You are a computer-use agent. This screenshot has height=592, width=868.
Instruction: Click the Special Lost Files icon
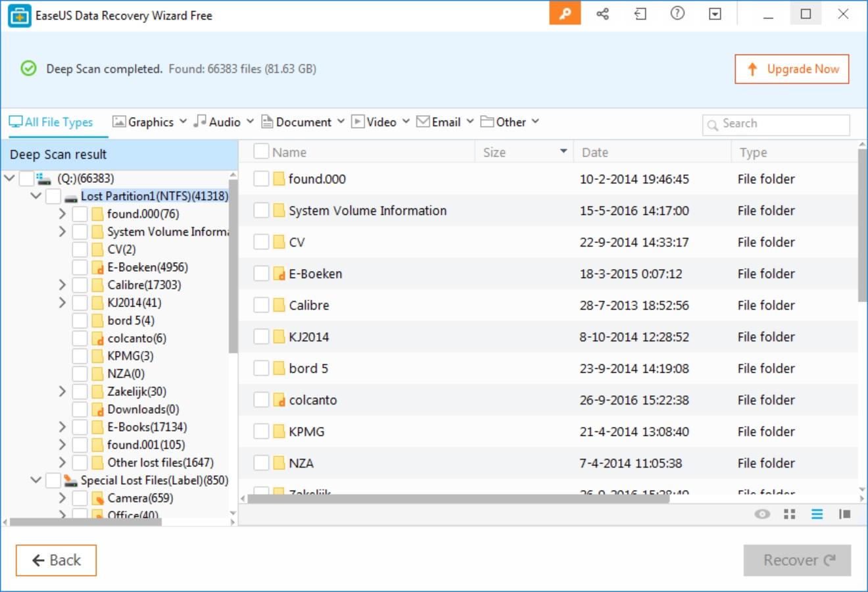71,480
